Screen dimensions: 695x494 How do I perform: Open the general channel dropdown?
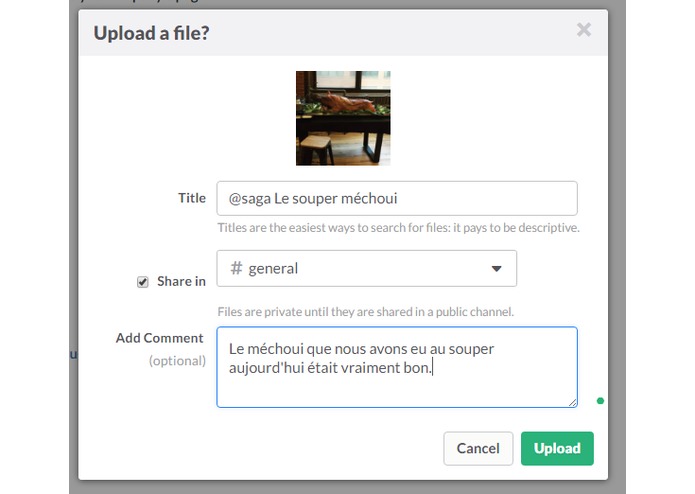coord(367,268)
